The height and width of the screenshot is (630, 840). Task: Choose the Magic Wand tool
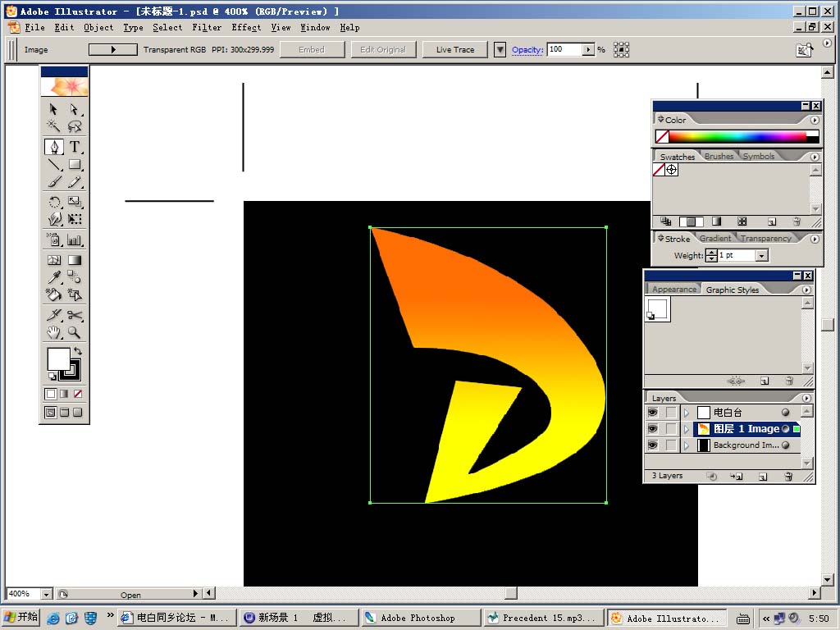coord(54,126)
